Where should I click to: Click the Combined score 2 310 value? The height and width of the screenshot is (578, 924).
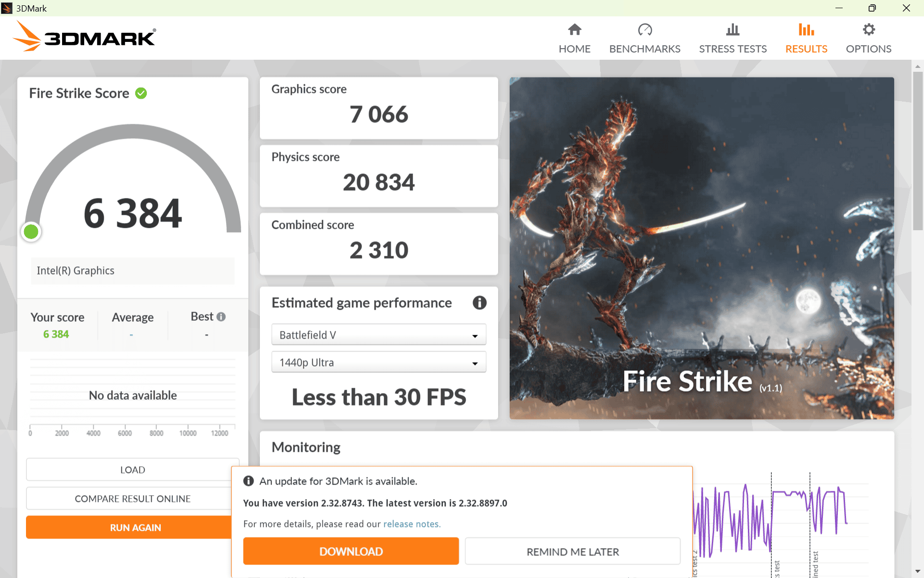tap(379, 250)
